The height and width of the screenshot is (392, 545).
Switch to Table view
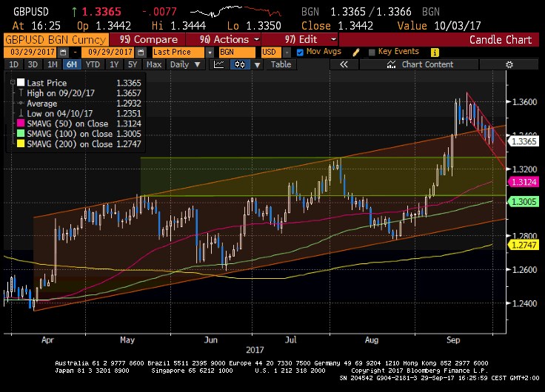click(281, 64)
